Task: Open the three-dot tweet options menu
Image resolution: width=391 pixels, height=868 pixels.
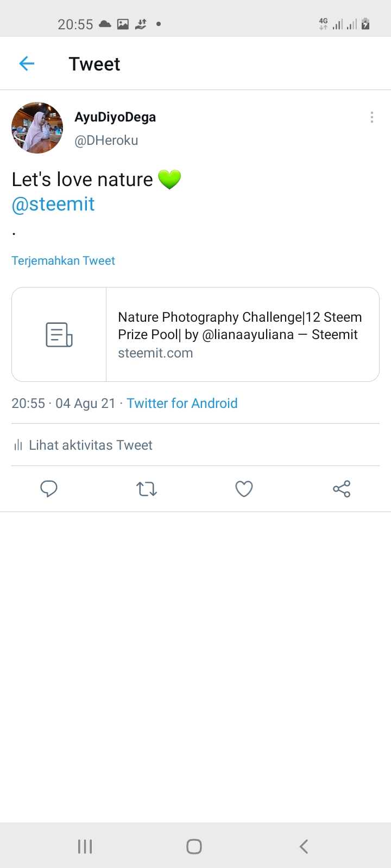Action: [371, 117]
